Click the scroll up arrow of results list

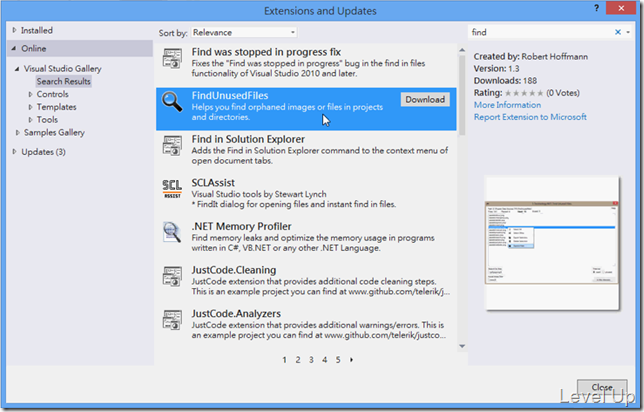462,50
